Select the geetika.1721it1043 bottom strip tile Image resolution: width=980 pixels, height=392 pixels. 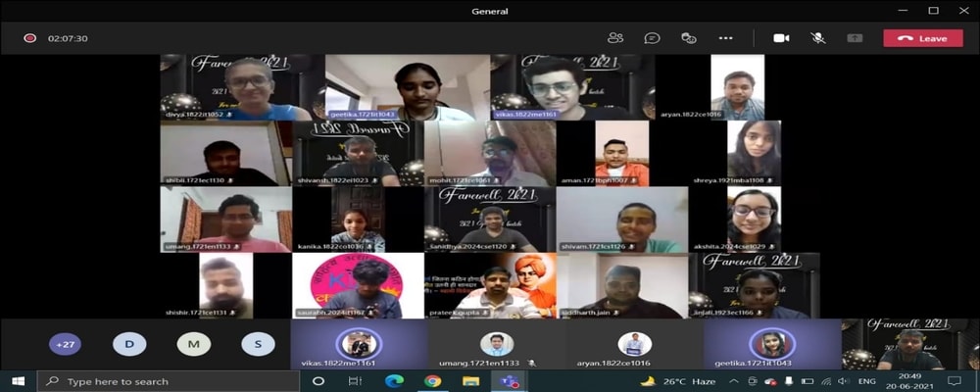(x=771, y=344)
